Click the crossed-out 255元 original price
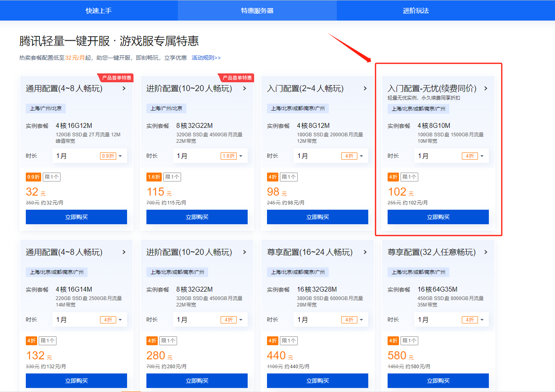Screen dimensions: 555x392 [x=394, y=203]
